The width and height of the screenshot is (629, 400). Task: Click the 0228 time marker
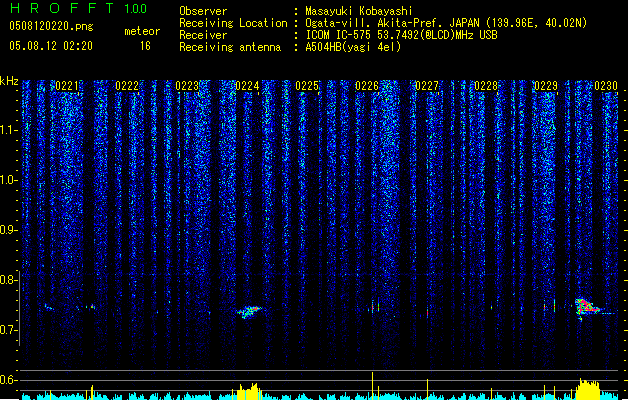(486, 86)
